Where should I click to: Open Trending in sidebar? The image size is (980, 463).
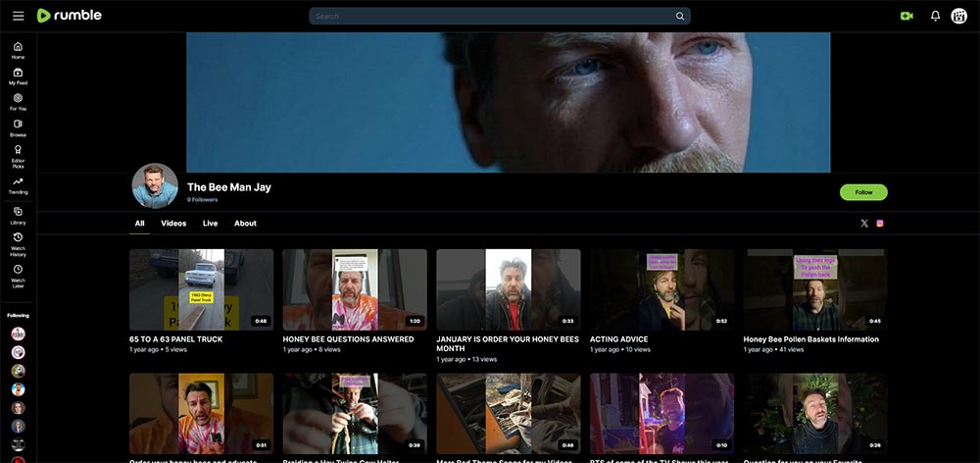(18, 185)
